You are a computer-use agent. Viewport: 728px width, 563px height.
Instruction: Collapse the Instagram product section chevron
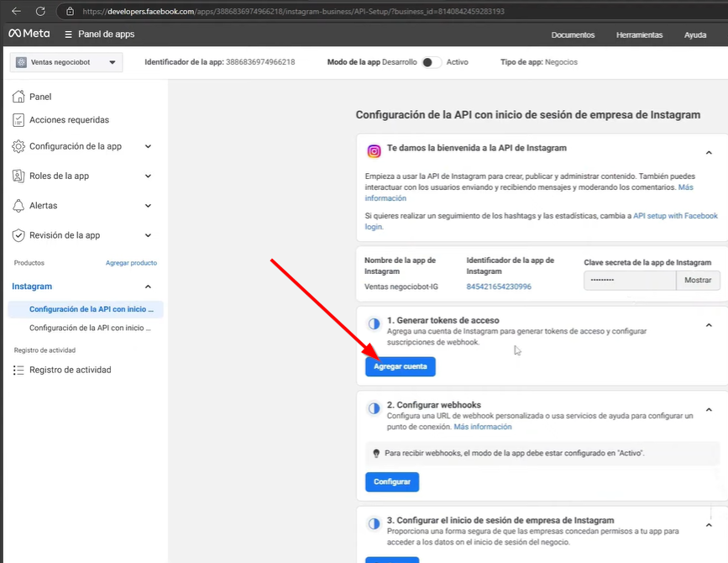[x=148, y=287]
